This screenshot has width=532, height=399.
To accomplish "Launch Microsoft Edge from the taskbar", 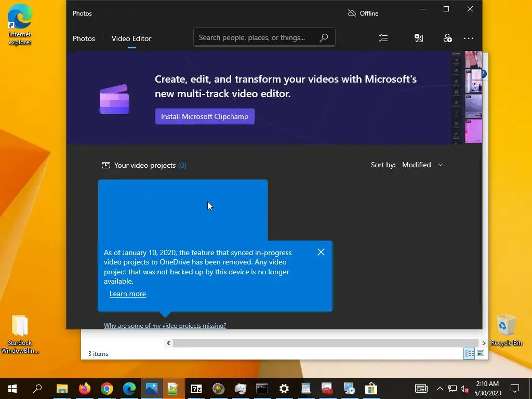I will point(129,389).
